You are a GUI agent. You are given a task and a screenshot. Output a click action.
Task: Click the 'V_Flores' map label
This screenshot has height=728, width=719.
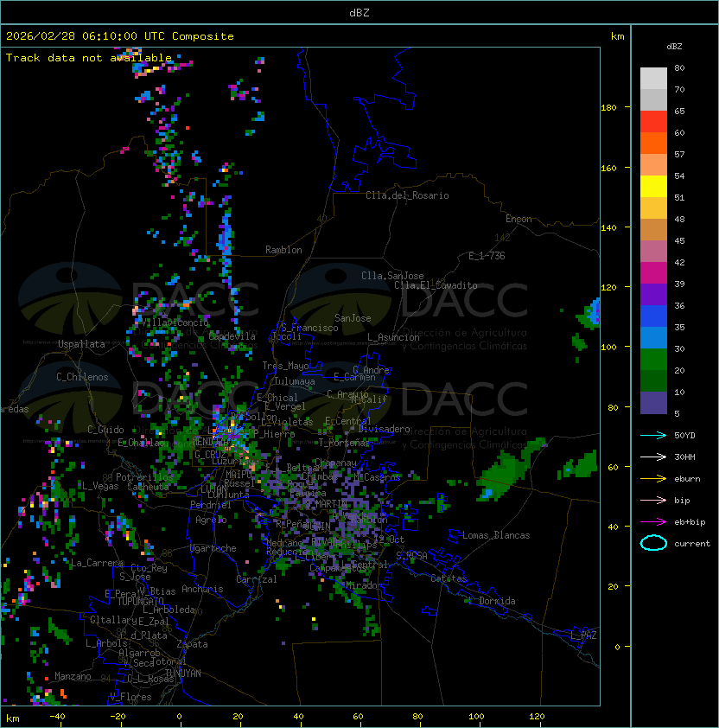click(x=130, y=697)
